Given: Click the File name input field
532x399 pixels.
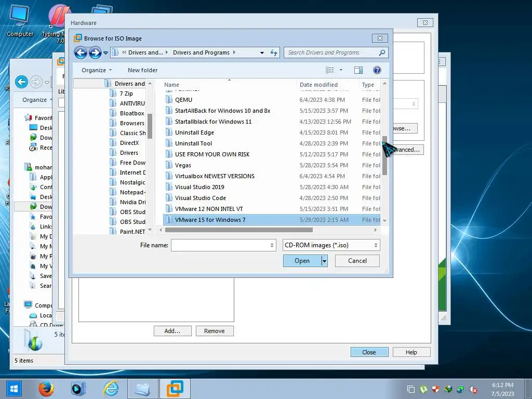Looking at the screenshot, I should [220, 245].
